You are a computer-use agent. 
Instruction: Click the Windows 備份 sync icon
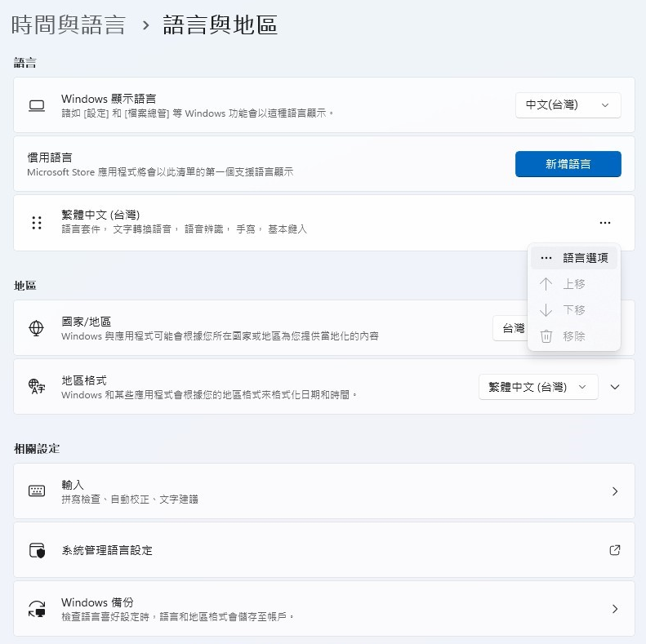click(x=36, y=609)
